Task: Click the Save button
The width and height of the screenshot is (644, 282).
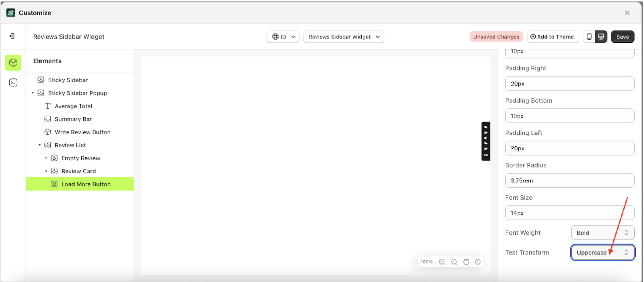Action: 623,37
